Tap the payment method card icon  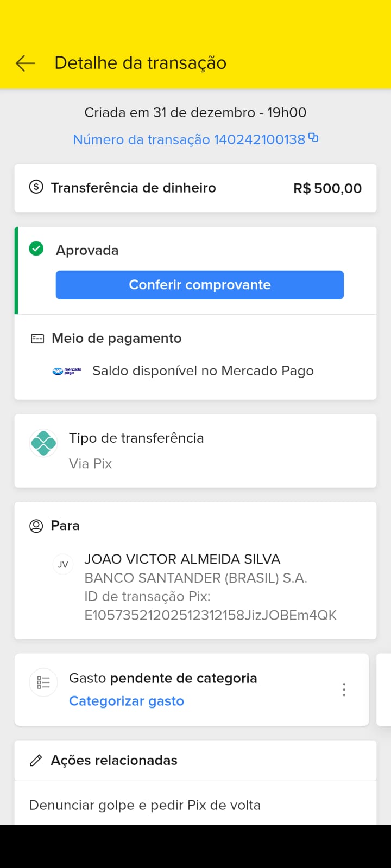coord(37,339)
